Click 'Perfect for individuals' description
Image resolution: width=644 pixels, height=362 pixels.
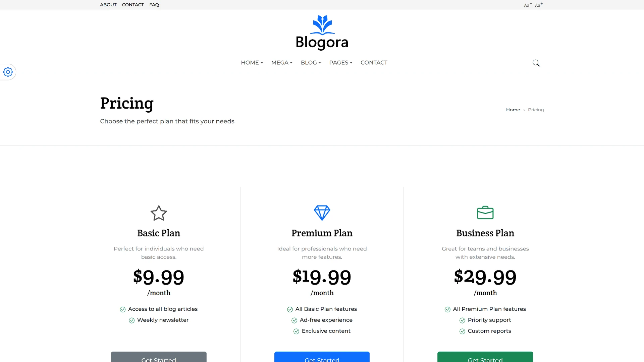pos(159,253)
